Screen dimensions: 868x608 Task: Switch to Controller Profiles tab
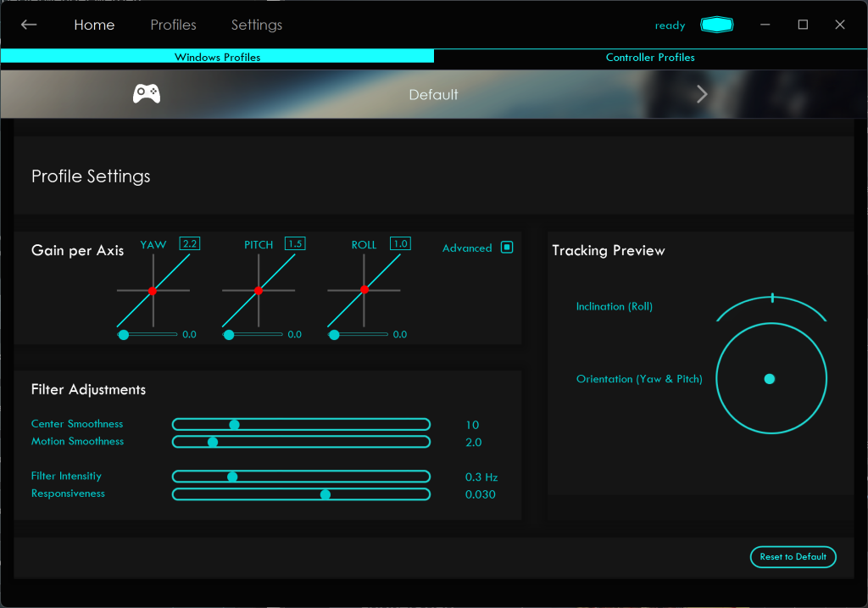(x=650, y=57)
